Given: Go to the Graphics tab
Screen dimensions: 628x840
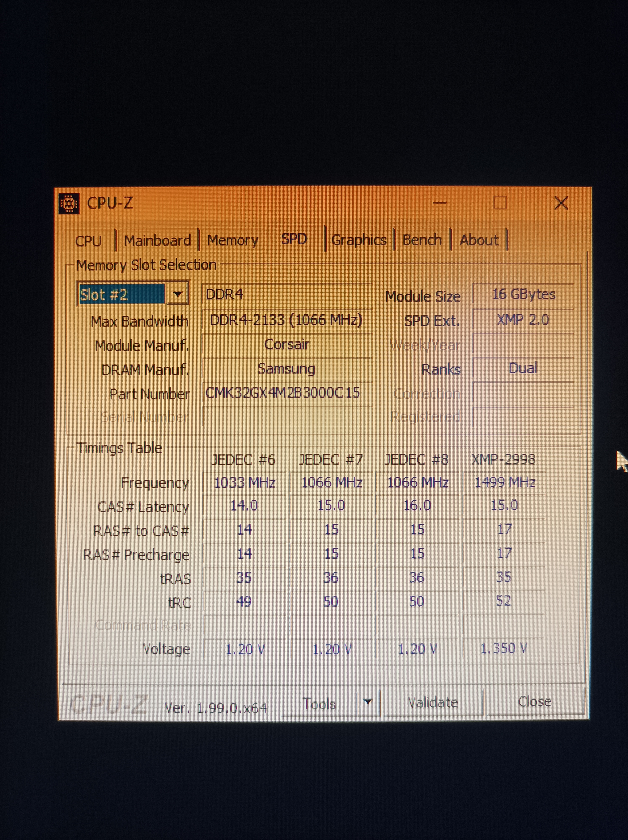Looking at the screenshot, I should pyautogui.click(x=358, y=240).
